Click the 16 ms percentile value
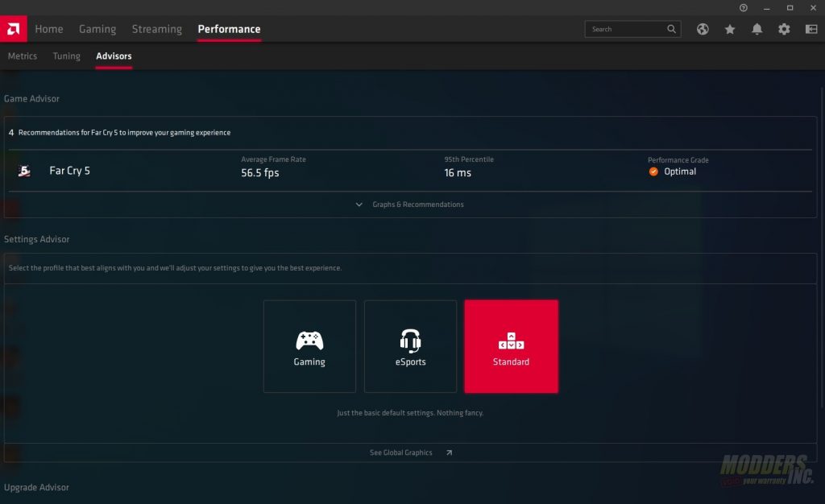Viewport: 825px width, 504px height. (458, 173)
